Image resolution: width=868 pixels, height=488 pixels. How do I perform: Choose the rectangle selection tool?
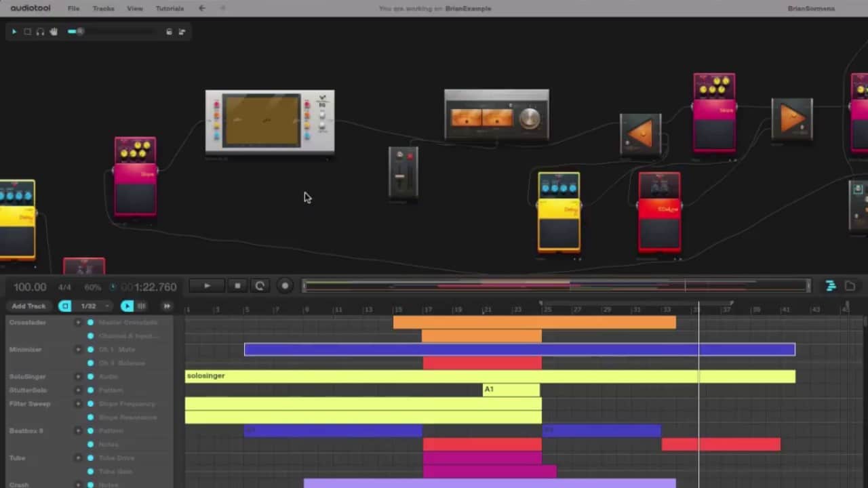click(x=27, y=32)
